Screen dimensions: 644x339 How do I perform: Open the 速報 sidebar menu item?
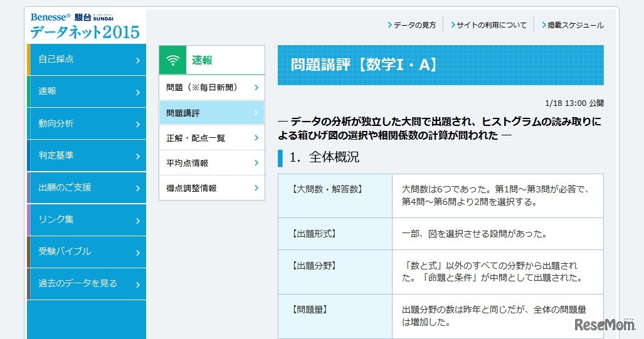(x=87, y=91)
